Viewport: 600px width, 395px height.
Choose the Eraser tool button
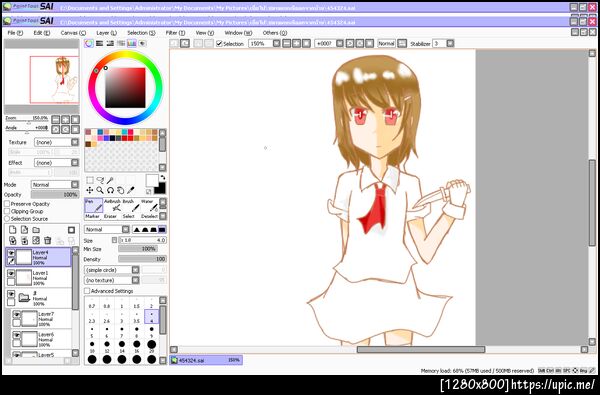click(x=111, y=216)
